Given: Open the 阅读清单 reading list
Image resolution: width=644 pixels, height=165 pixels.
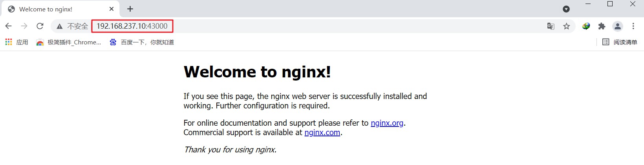Looking at the screenshot, I should coord(620,42).
